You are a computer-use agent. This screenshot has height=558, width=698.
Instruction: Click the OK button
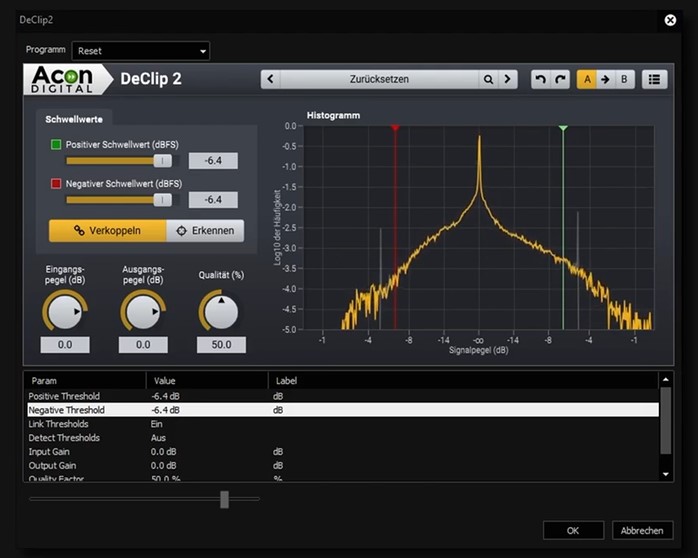tap(573, 530)
